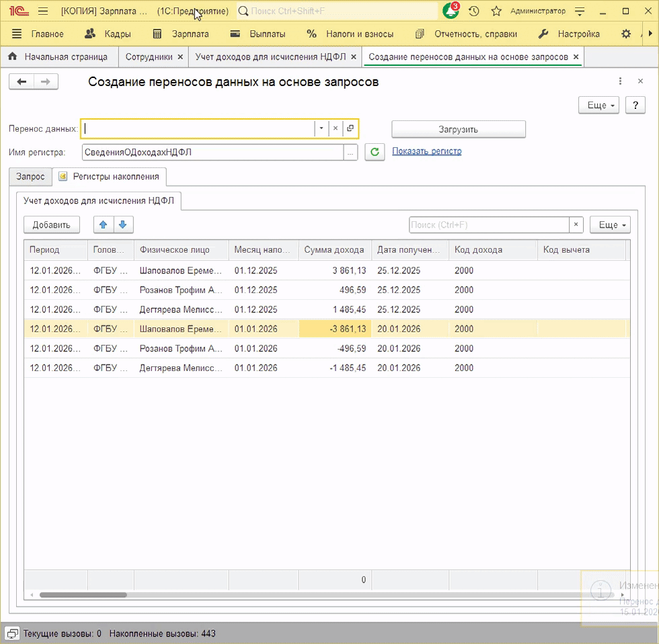This screenshot has width=659, height=644.
Task: Click the status bar windows icon
Action: (12, 633)
